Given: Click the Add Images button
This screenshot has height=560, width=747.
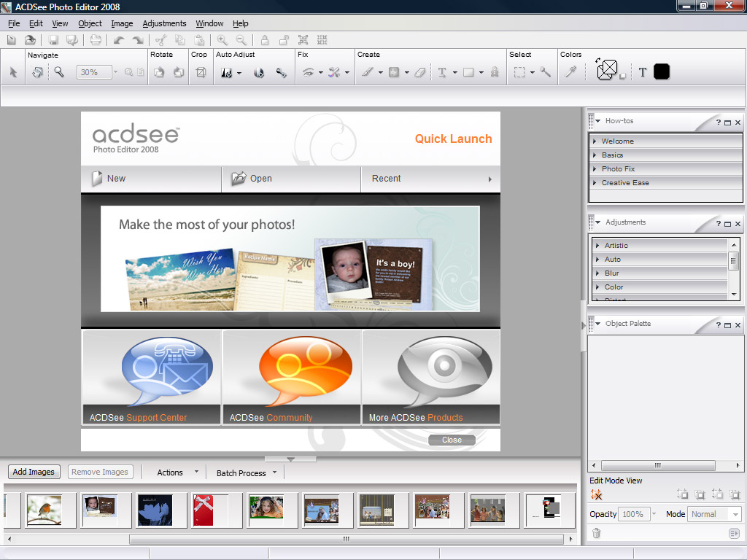Looking at the screenshot, I should click(34, 472).
